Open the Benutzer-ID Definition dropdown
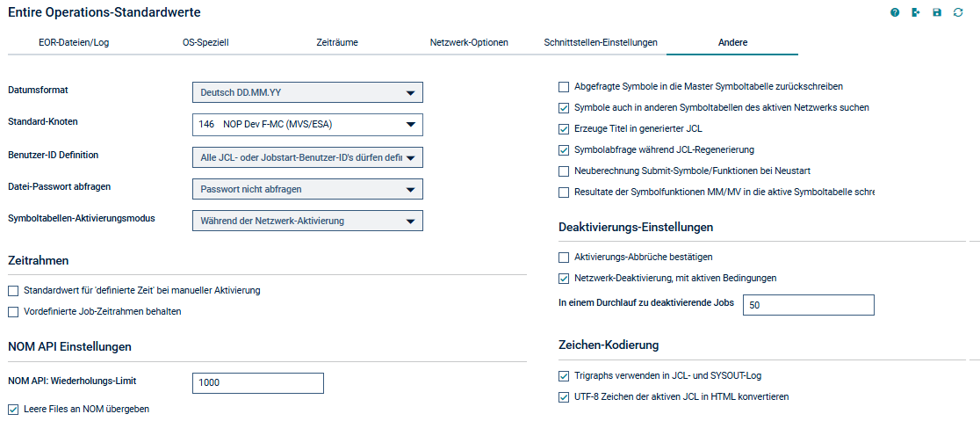Screen dimensions: 980x443 pos(307,157)
